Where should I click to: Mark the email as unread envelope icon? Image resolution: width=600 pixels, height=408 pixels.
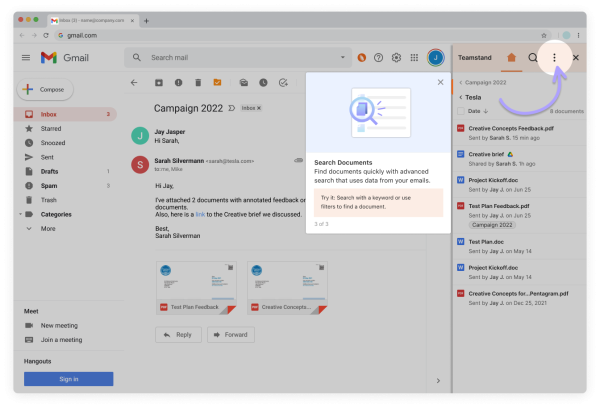(244, 82)
